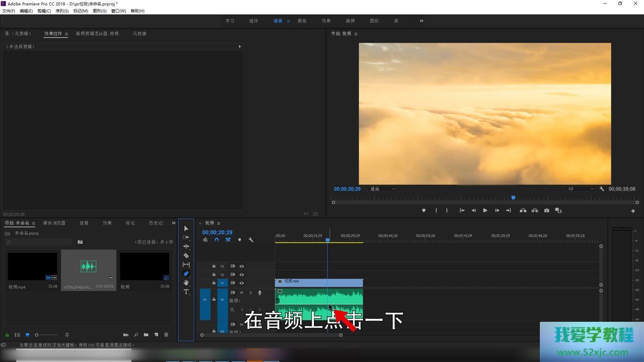Viewport: 644px width, 362px height.
Task: Click the Export Frame camera icon
Action: pos(546,211)
